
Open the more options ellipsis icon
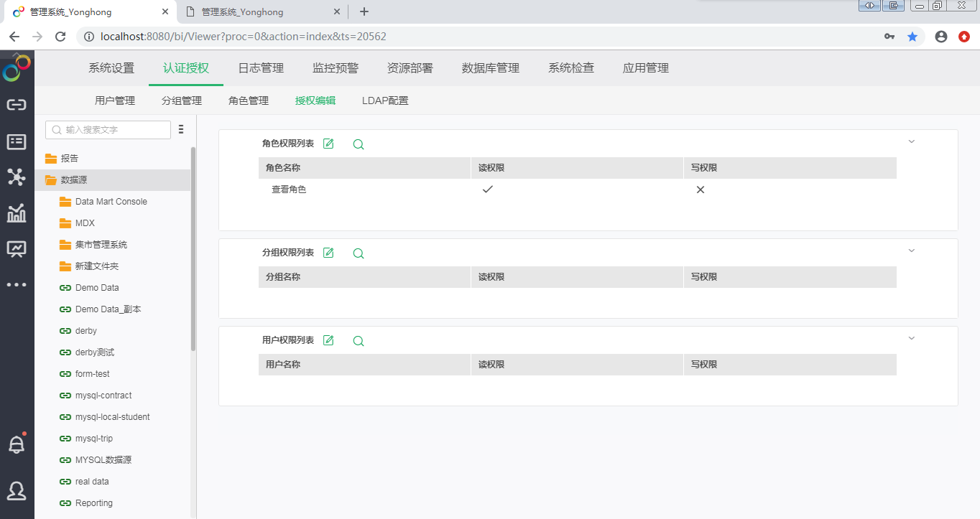point(17,285)
